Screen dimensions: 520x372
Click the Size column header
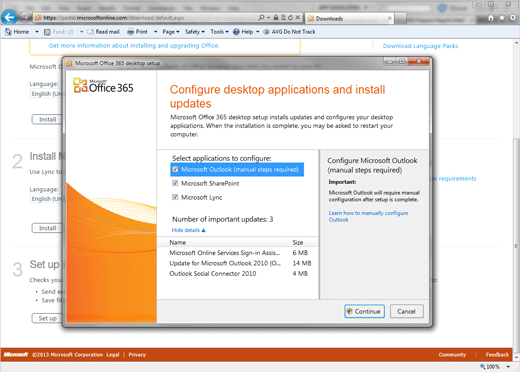[302, 242]
